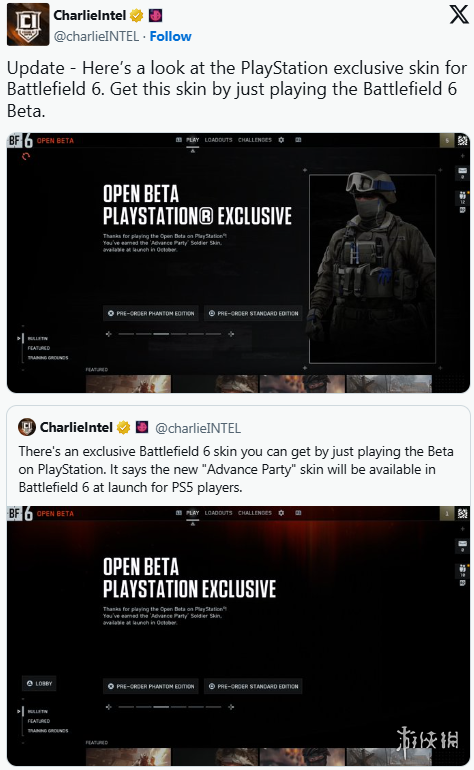Click the gold verified badge beside CharlieIntel
Screen dimensions: 474x770
click(x=137, y=16)
